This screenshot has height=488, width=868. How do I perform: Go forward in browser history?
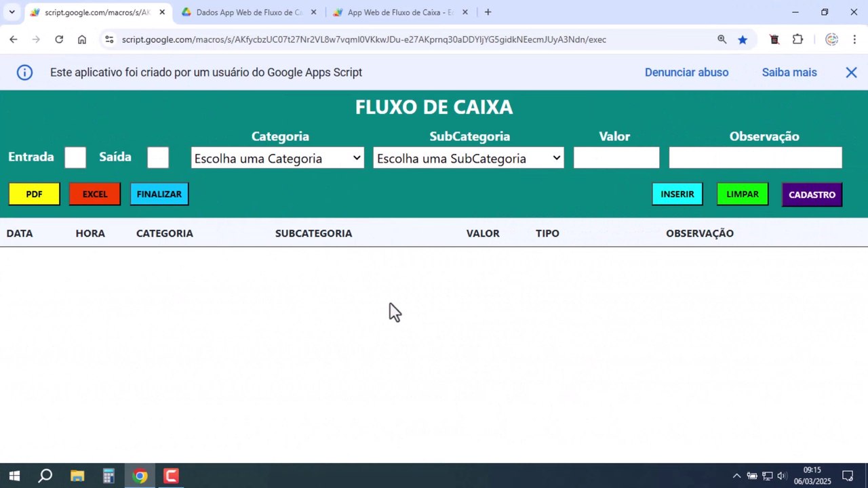36,39
